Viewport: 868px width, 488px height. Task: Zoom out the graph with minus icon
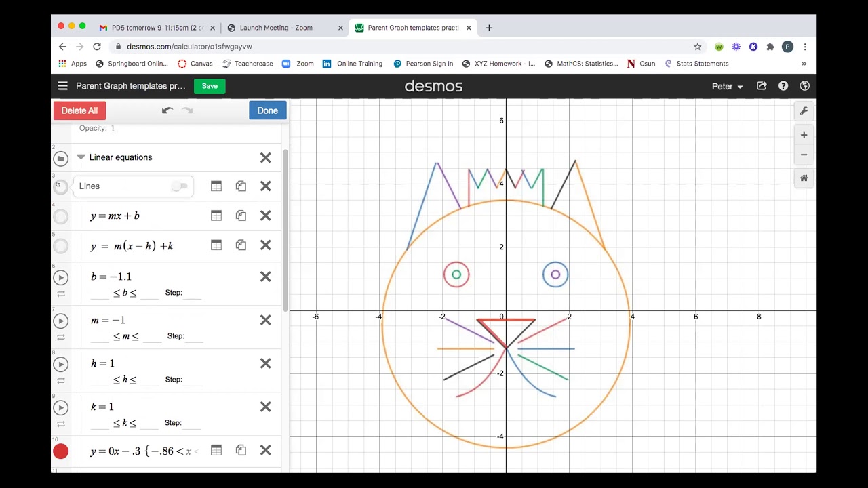click(x=804, y=155)
